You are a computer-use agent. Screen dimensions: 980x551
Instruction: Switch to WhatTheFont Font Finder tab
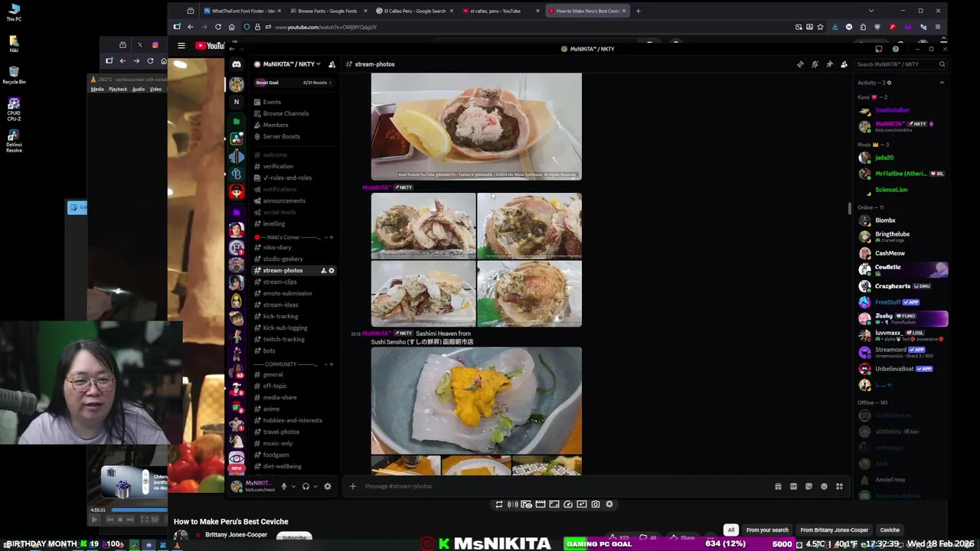click(x=240, y=11)
